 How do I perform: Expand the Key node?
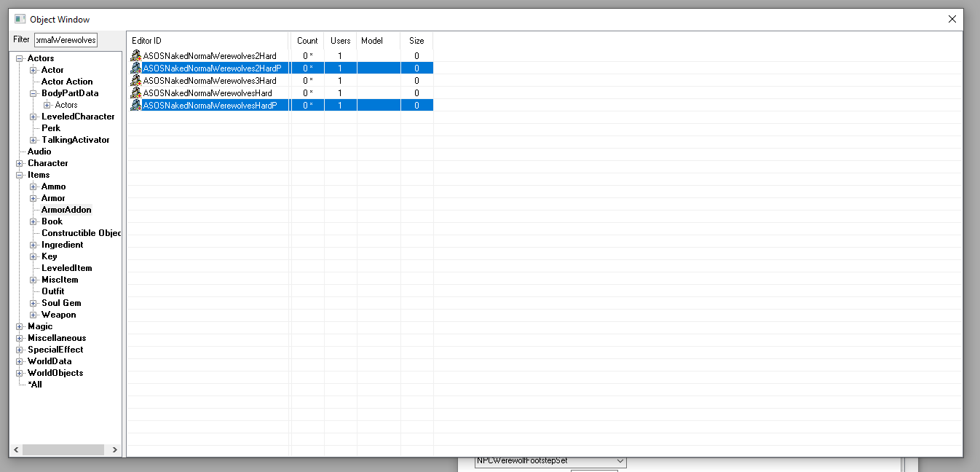click(33, 256)
